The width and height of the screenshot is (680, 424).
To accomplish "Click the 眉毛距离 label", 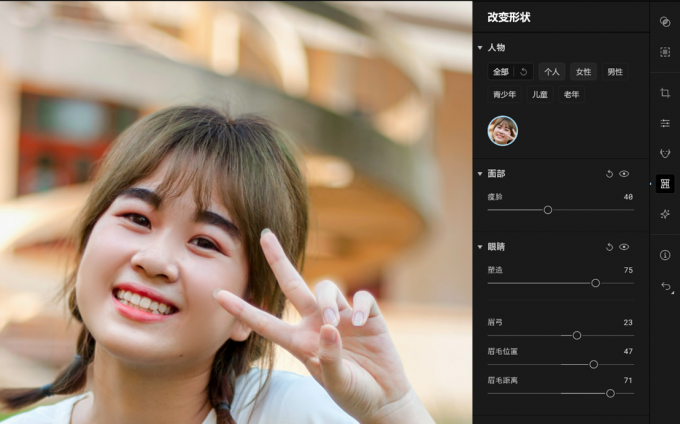I will (503, 381).
